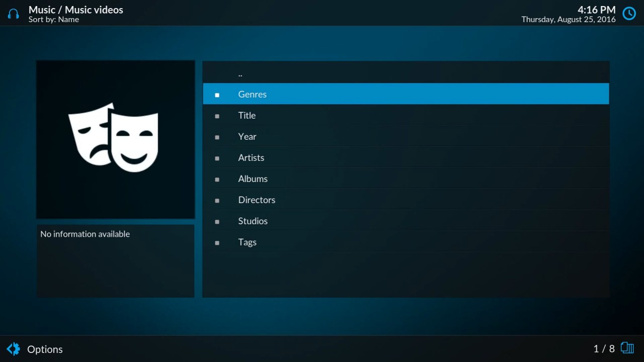Browse music videos by Title
The width and height of the screenshot is (644, 362).
[247, 115]
